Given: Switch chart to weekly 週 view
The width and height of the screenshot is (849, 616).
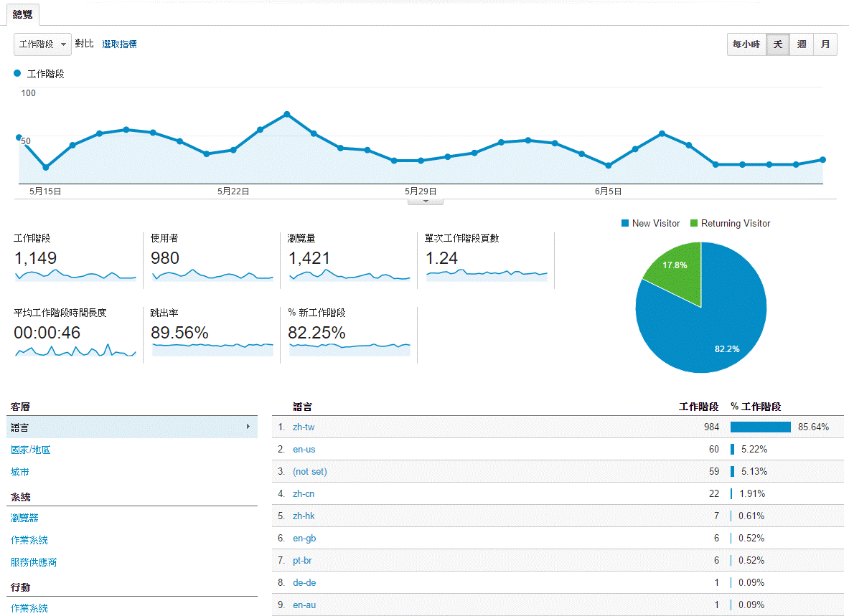Looking at the screenshot, I should tap(802, 44).
